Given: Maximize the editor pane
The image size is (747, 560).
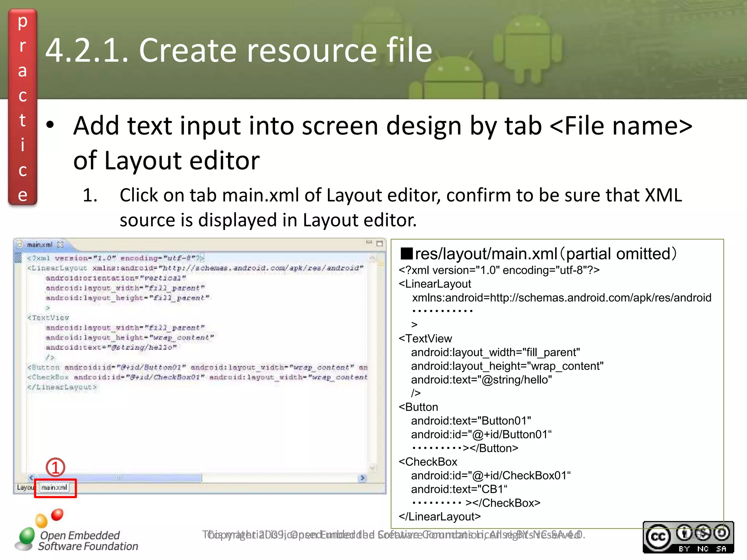Looking at the screenshot, I should click(x=380, y=243).
